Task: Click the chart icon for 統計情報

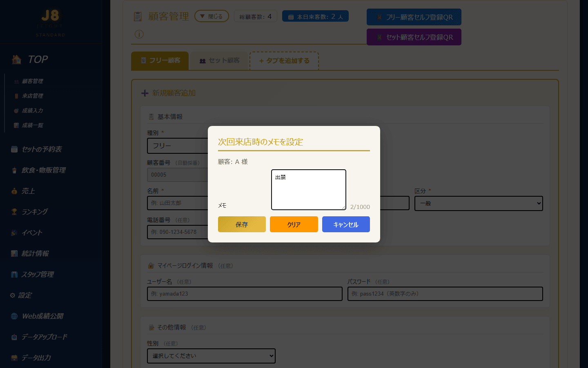Action: (x=14, y=254)
